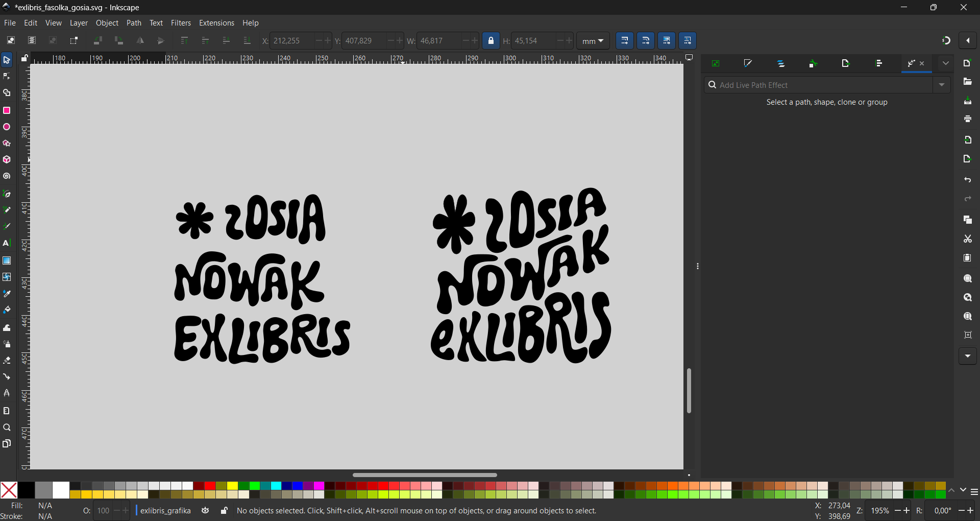
Task: Click Select All in All Layers icon
Action: coord(32,40)
